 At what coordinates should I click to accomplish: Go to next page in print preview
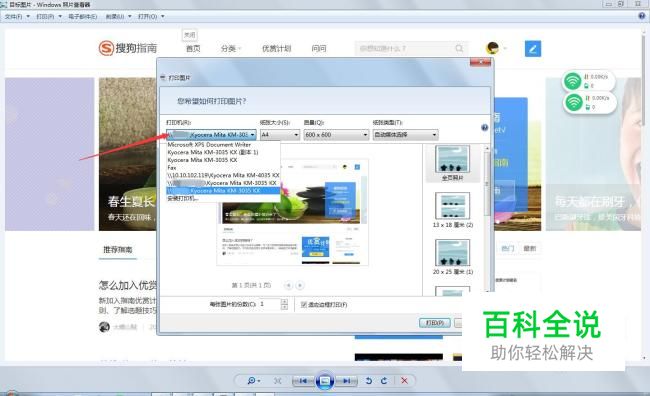coord(300,285)
